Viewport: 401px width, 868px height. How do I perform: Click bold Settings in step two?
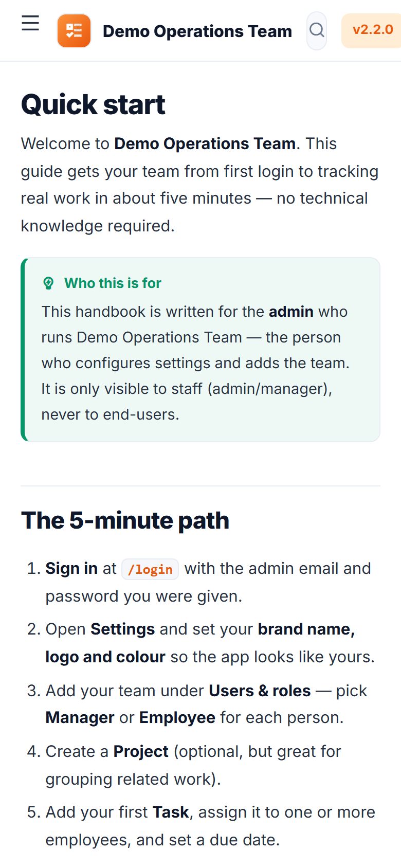123,629
